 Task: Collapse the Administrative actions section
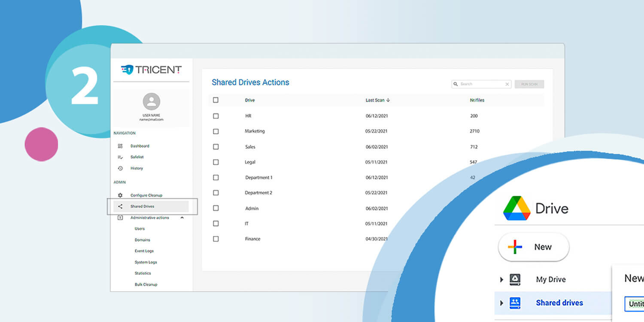click(x=182, y=218)
